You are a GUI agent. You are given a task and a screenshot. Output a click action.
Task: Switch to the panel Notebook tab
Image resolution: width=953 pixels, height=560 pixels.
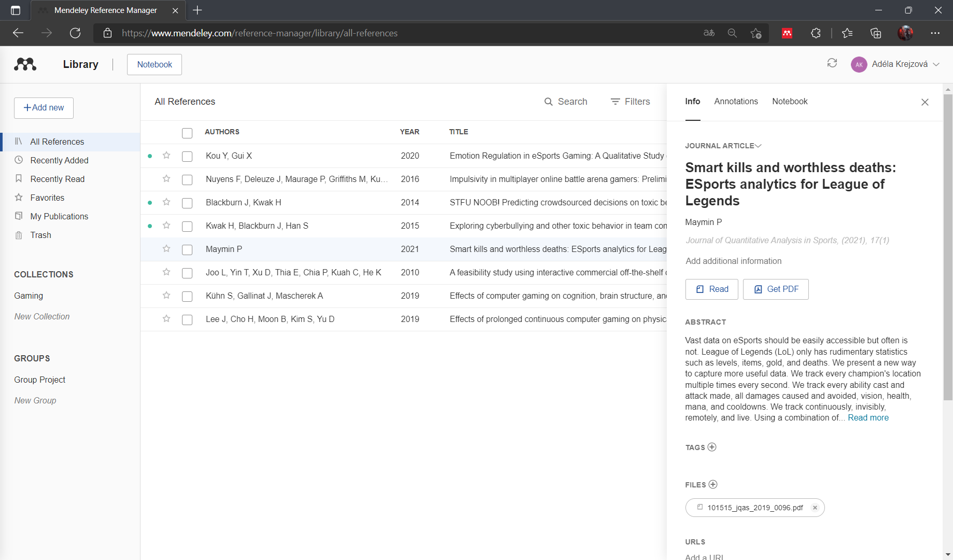790,101
